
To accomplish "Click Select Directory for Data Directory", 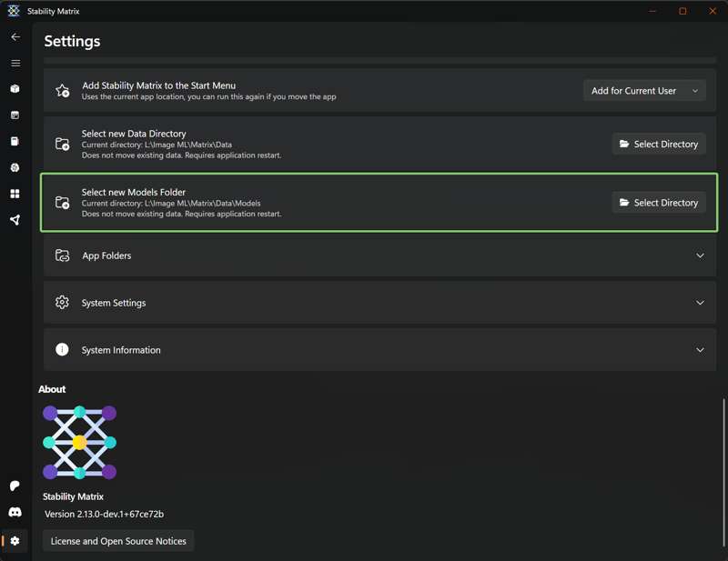I will coord(659,145).
